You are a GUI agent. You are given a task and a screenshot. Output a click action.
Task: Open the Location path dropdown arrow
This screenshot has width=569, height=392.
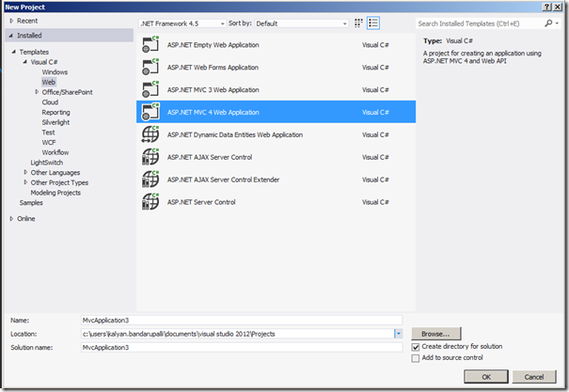pyautogui.click(x=398, y=334)
